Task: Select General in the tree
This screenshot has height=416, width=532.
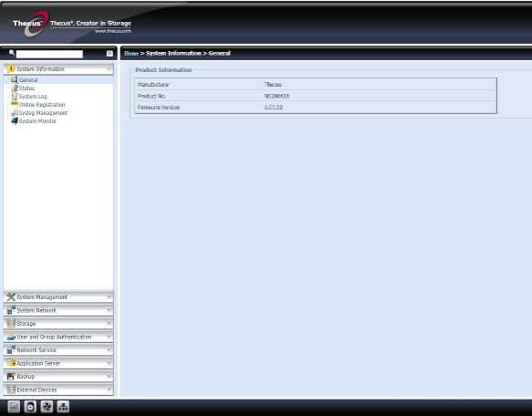Action: pyautogui.click(x=28, y=80)
